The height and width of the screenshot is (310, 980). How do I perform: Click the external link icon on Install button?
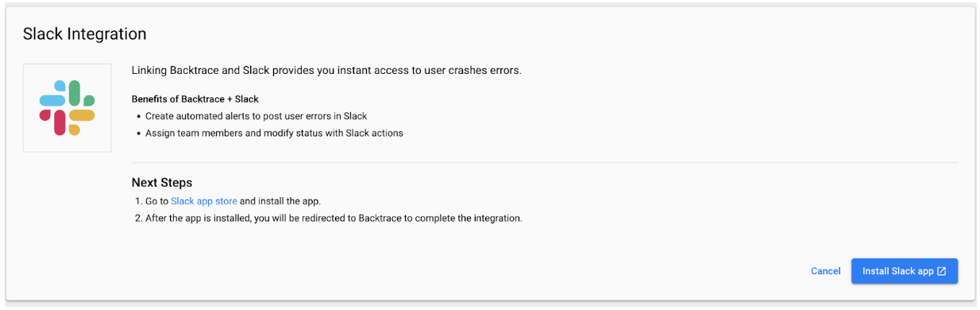point(942,271)
